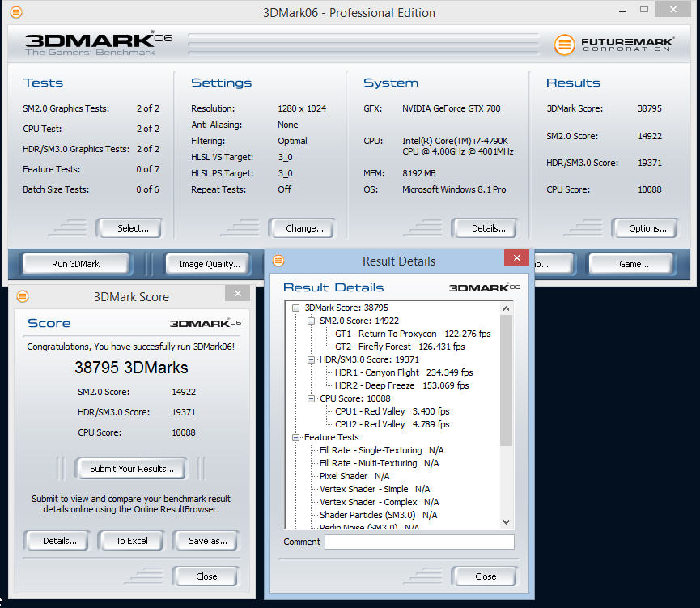
Task: Click scrollbar down arrow in Result Details tree
Action: [506, 522]
